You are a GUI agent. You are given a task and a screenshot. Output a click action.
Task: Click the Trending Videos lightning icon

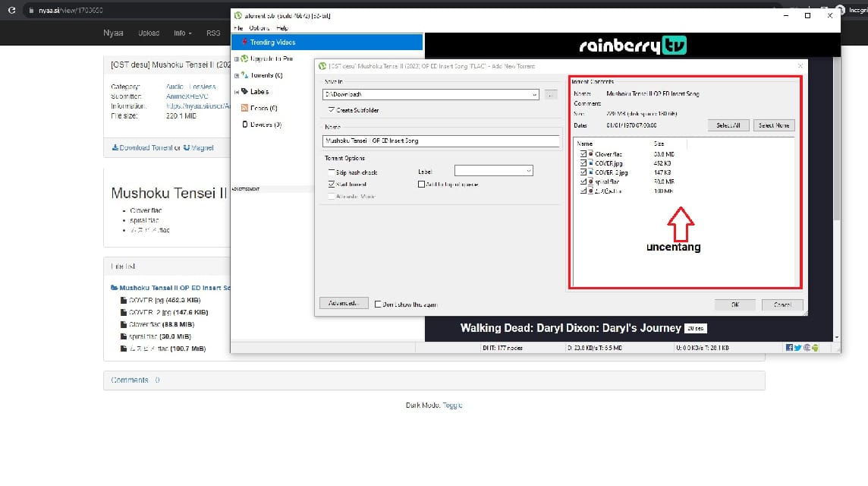(244, 42)
